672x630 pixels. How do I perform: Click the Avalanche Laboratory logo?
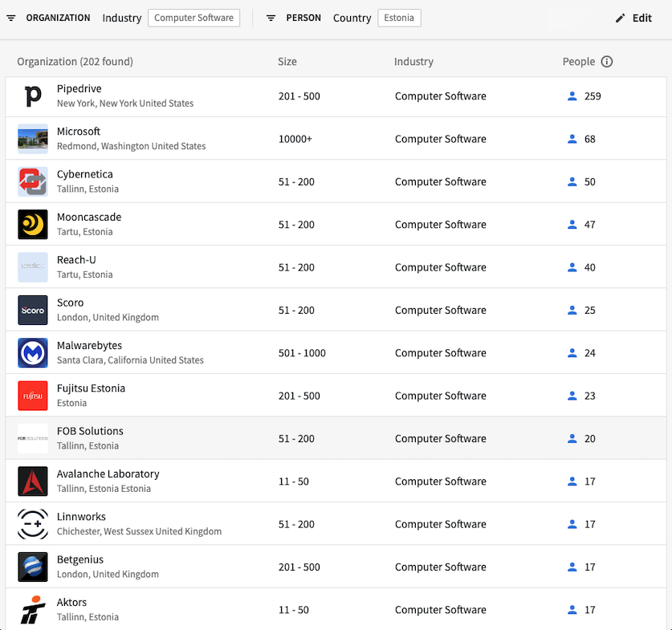point(31,481)
